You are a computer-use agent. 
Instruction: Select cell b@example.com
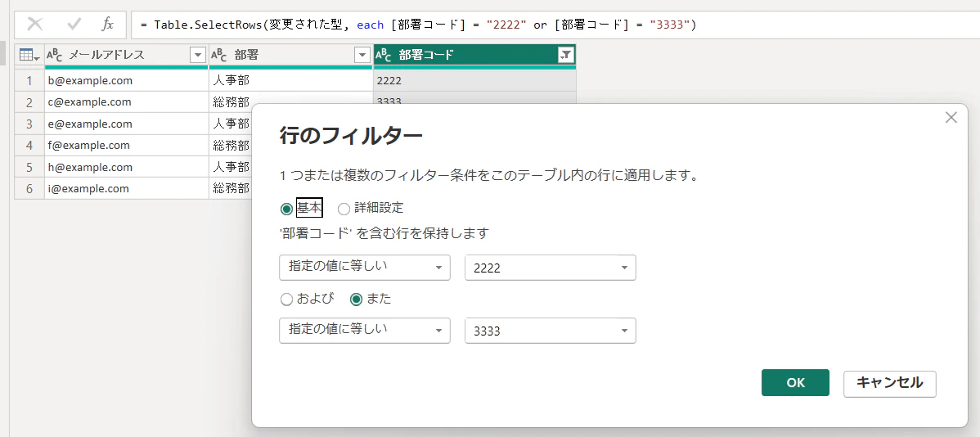[126, 81]
